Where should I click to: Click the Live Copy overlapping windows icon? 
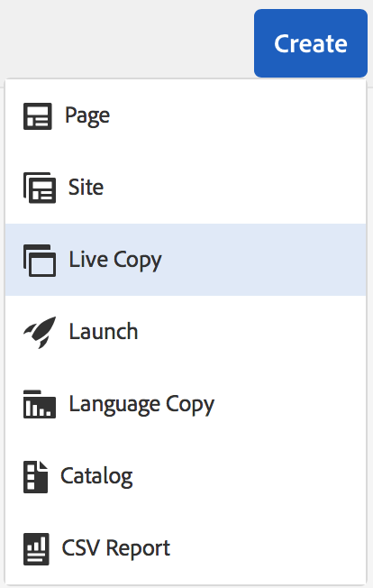point(40,261)
